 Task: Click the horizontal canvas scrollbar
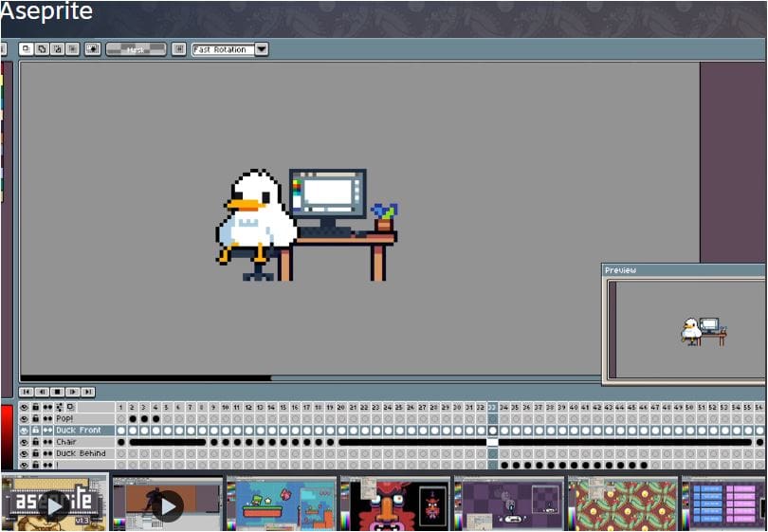(145, 378)
